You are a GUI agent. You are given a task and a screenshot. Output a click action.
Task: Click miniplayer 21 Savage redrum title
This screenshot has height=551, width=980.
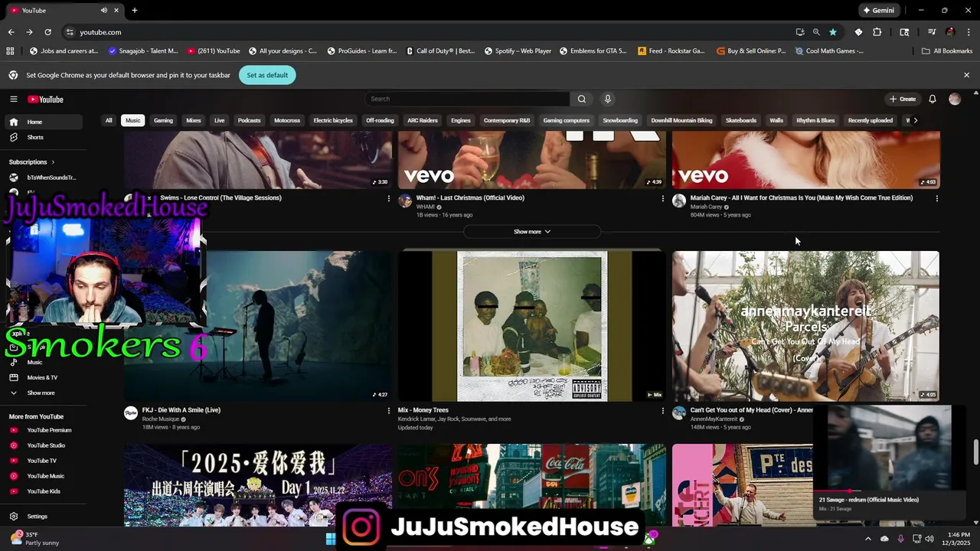869,500
